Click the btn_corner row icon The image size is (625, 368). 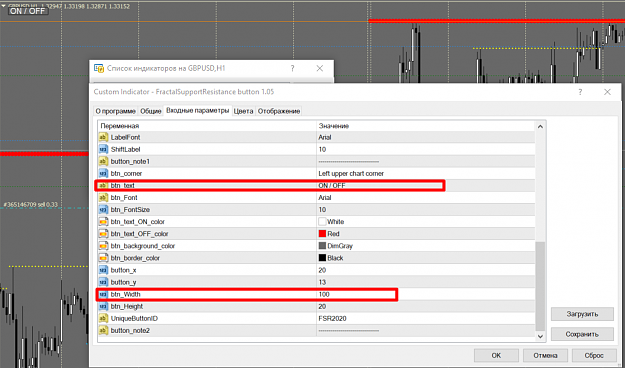pyautogui.click(x=103, y=173)
